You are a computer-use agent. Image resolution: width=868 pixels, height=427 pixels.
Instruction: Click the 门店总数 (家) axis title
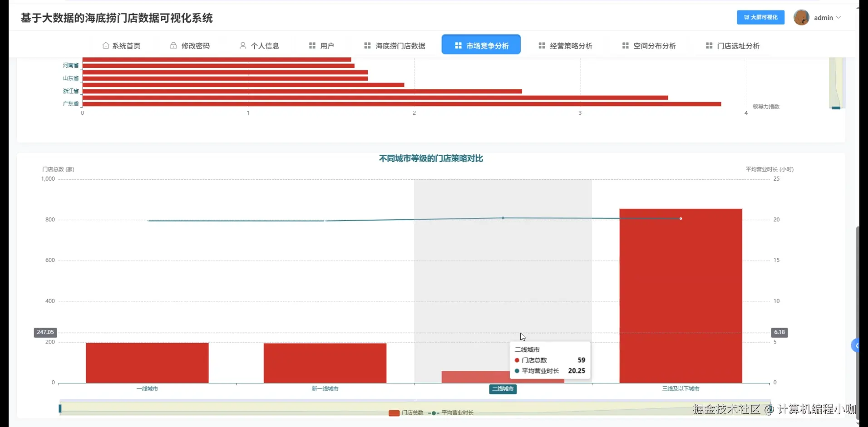click(58, 169)
